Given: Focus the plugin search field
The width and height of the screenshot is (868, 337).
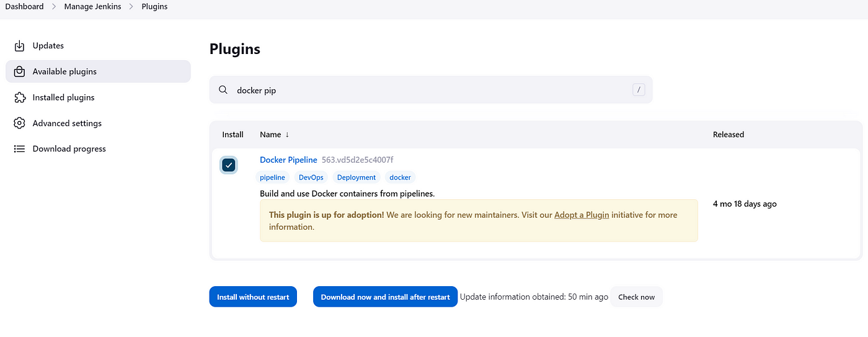Looking at the screenshot, I should coord(431,90).
